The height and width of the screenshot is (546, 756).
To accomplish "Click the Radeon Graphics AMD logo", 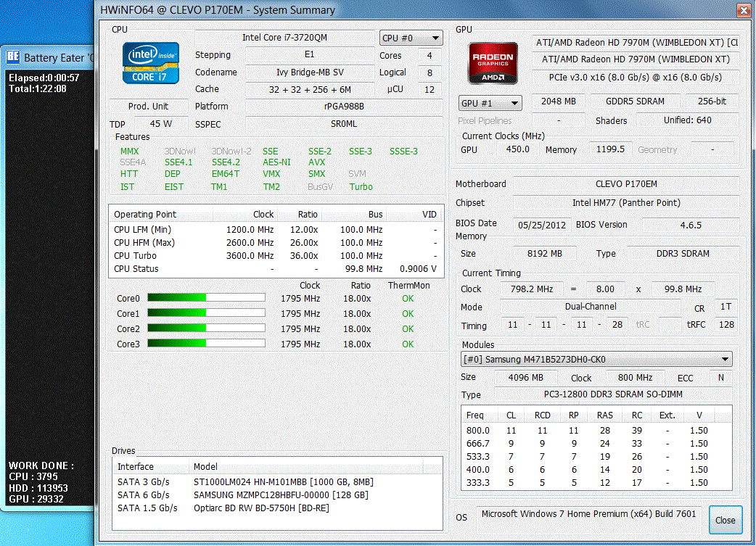I will coord(493,63).
